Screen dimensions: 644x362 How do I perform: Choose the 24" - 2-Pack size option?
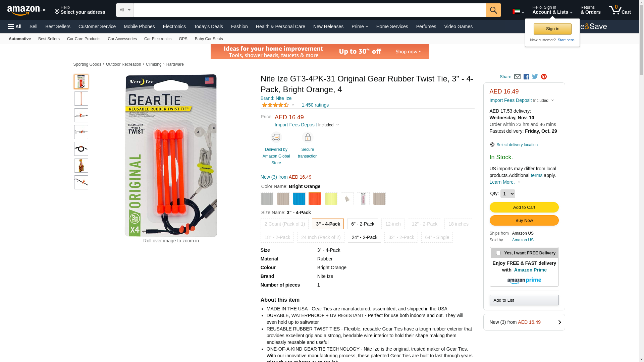364,237
